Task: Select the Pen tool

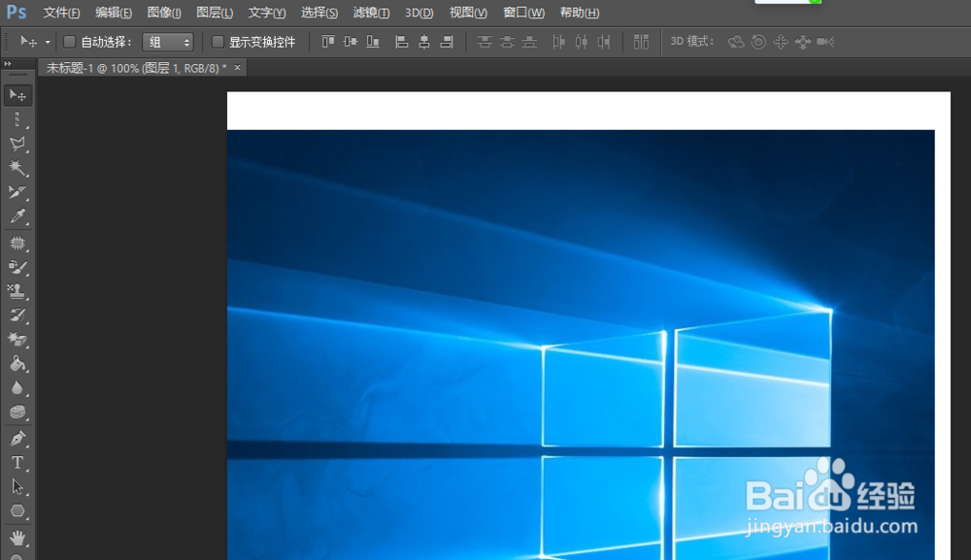Action: (x=17, y=439)
